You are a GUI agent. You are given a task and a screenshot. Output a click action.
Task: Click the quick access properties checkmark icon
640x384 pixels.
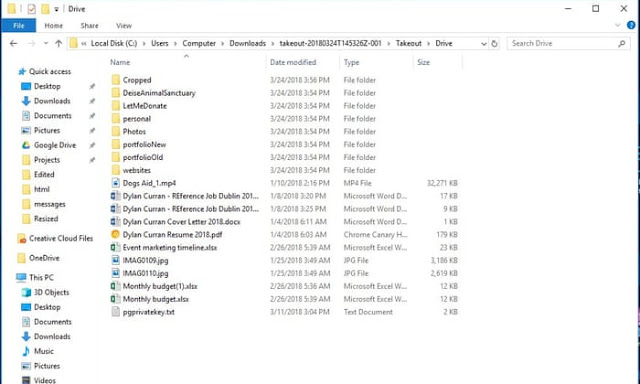[x=31, y=9]
